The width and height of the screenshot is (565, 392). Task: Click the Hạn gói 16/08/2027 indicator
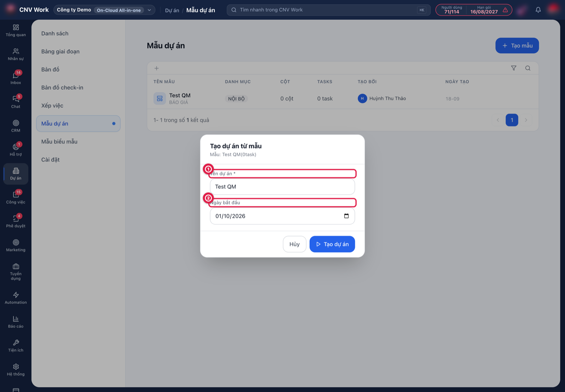click(x=484, y=10)
